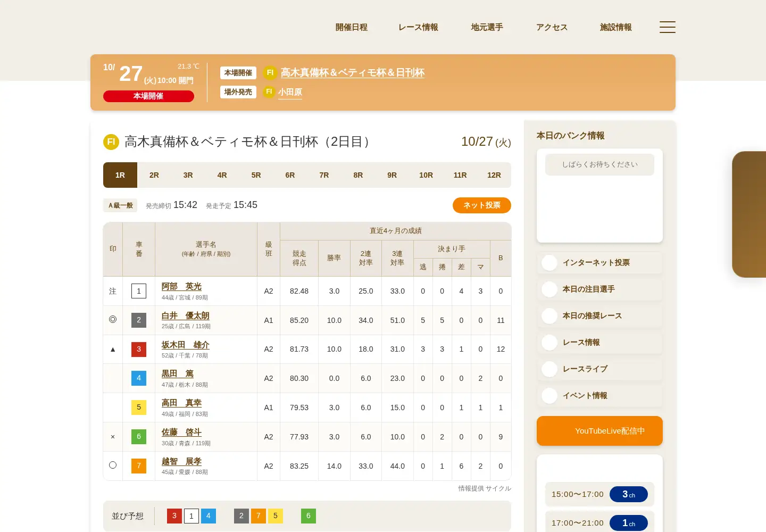Viewport: 766px width, 532px height.
Task: Click the round icon beside イベント情報
Action: [x=549, y=395]
